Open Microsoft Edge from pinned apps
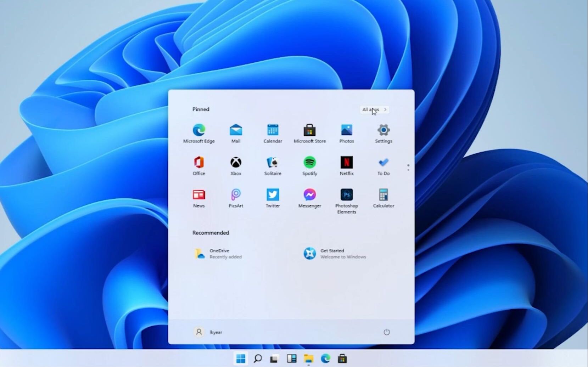 199,131
